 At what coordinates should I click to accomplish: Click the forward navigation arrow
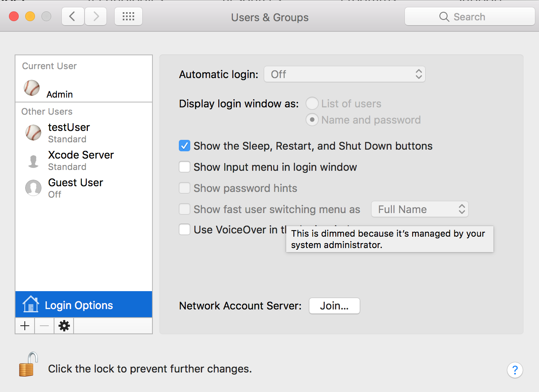pyautogui.click(x=96, y=17)
